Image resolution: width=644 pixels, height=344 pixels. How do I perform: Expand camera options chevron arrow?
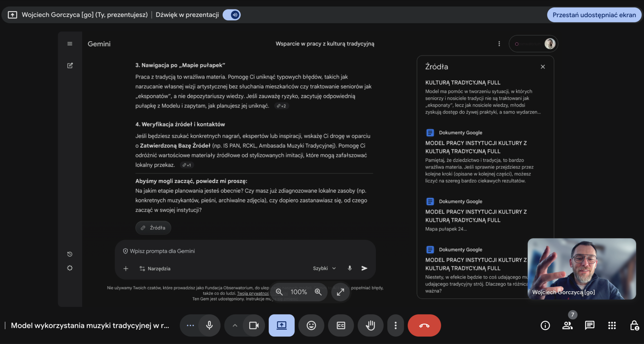pyautogui.click(x=235, y=325)
